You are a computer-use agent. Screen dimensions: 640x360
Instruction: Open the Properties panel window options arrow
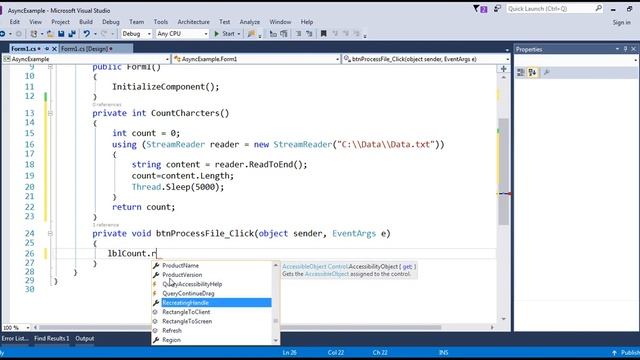click(x=617, y=49)
